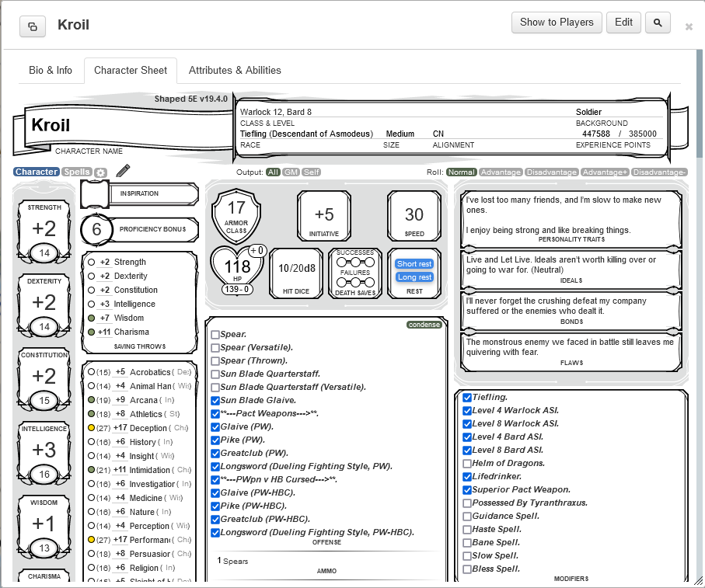The image size is (705, 588).
Task: Click the Spears ammo entry
Action: [x=236, y=561]
